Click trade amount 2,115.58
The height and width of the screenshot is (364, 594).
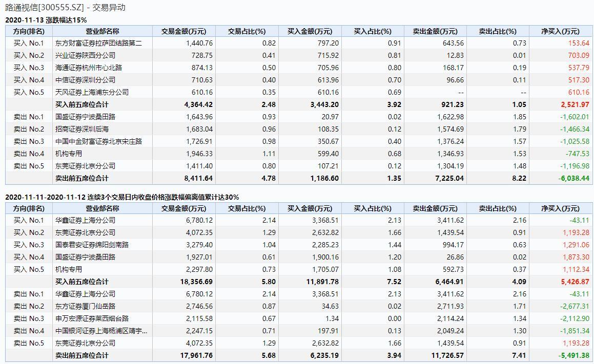(x=199, y=318)
